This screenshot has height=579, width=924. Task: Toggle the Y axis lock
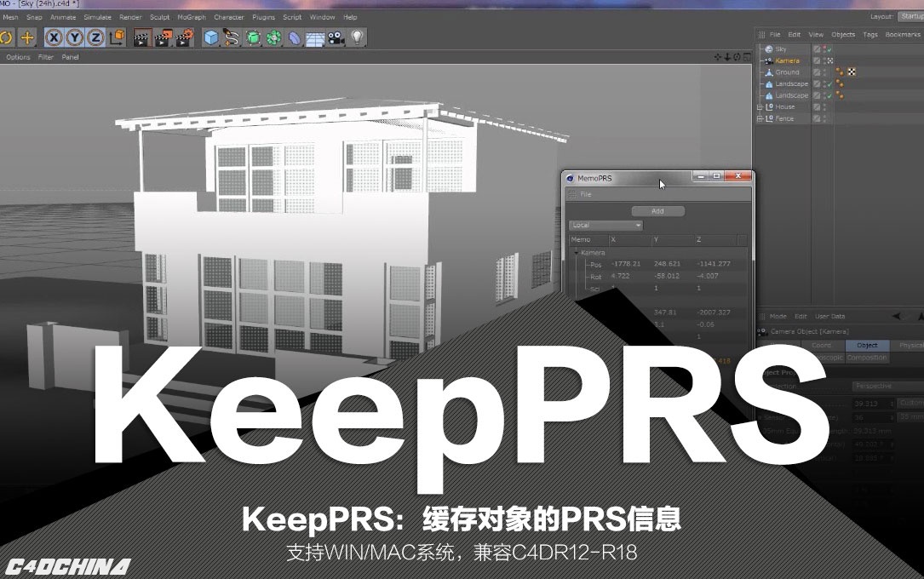[x=75, y=37]
